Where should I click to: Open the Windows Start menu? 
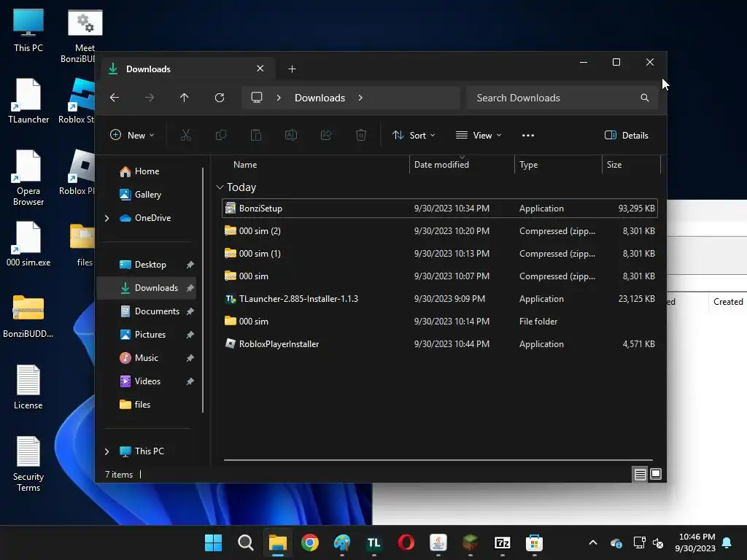click(x=213, y=542)
